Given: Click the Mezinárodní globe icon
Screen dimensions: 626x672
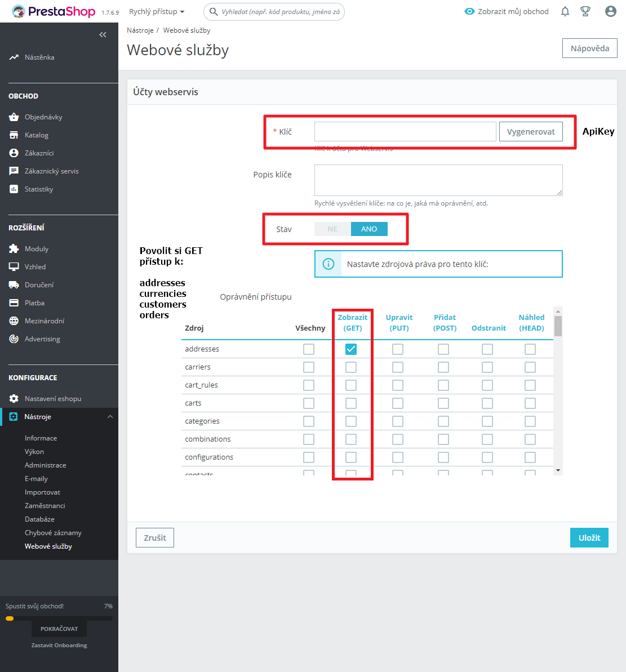Looking at the screenshot, I should point(14,321).
